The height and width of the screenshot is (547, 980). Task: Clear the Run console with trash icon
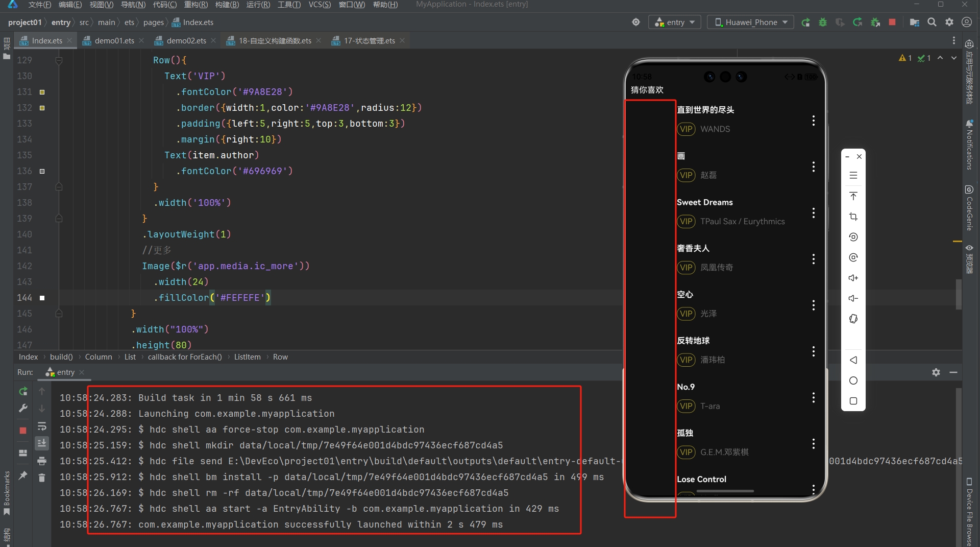(x=42, y=478)
